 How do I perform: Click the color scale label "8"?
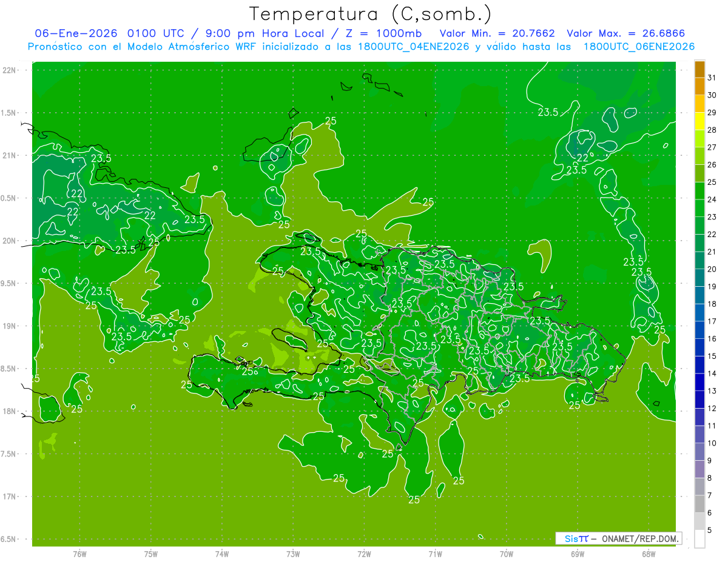(x=710, y=478)
